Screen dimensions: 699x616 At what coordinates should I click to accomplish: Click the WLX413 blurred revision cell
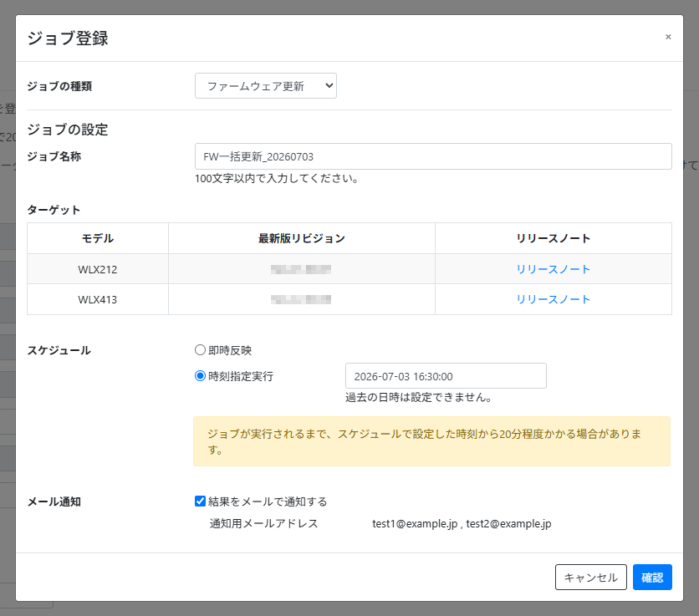(x=302, y=299)
